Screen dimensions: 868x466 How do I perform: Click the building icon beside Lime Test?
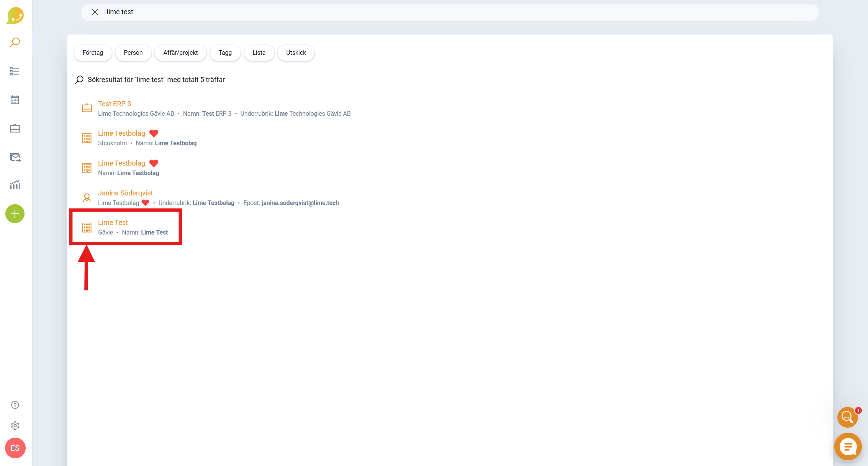tap(87, 227)
